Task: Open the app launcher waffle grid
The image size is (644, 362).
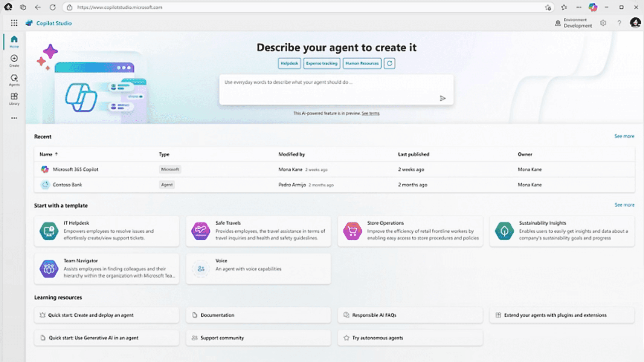Action: pyautogui.click(x=14, y=23)
